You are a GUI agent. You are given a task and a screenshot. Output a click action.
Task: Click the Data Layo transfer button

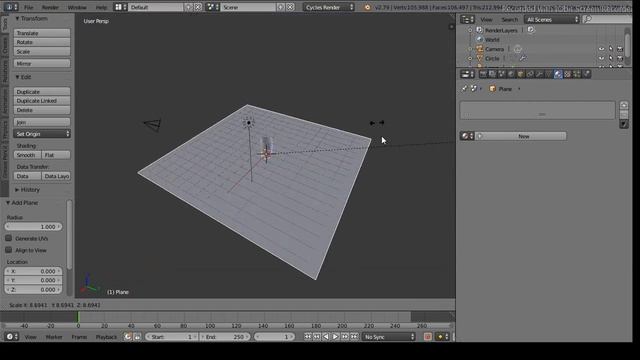click(x=56, y=176)
